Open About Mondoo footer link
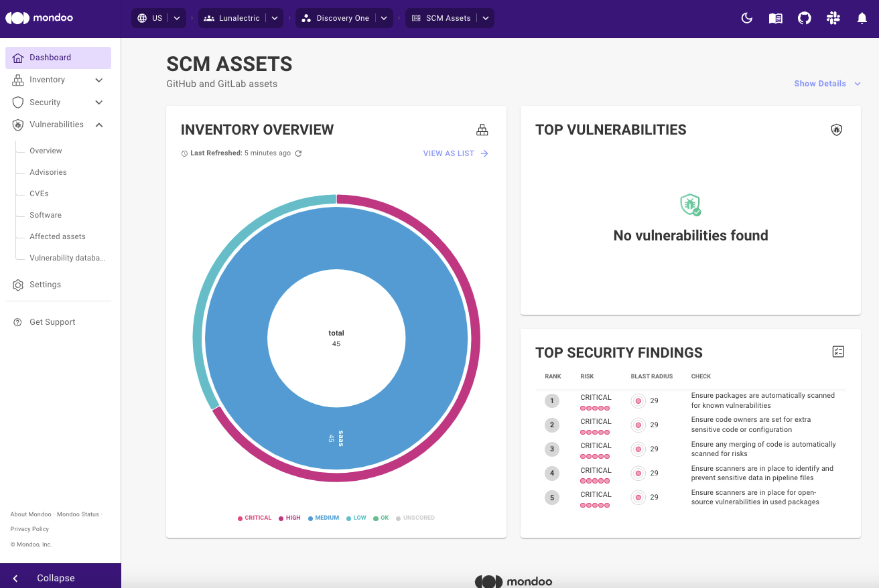 pyautogui.click(x=31, y=514)
